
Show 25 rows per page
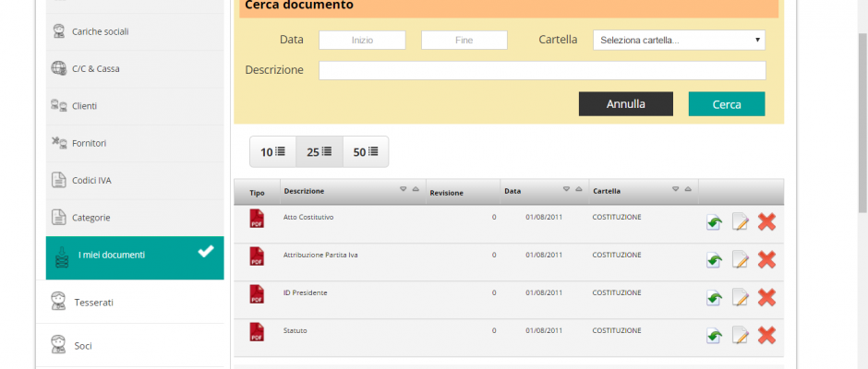click(x=319, y=151)
